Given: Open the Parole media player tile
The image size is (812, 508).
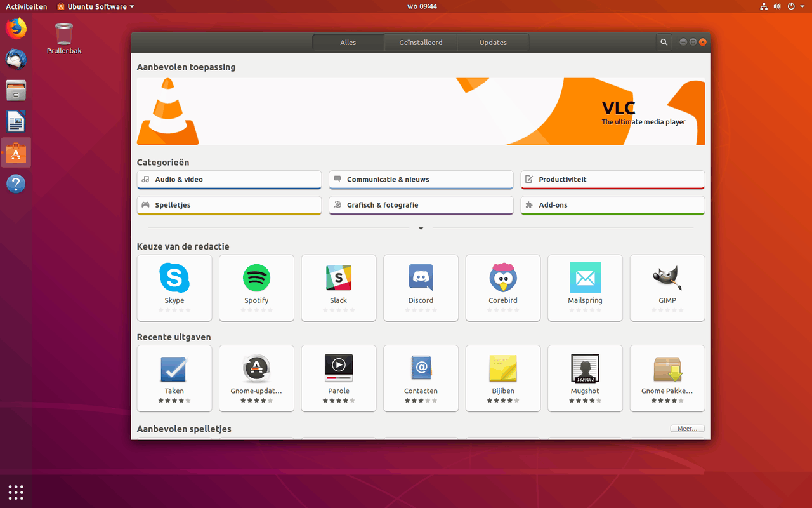Looking at the screenshot, I should point(339,378).
